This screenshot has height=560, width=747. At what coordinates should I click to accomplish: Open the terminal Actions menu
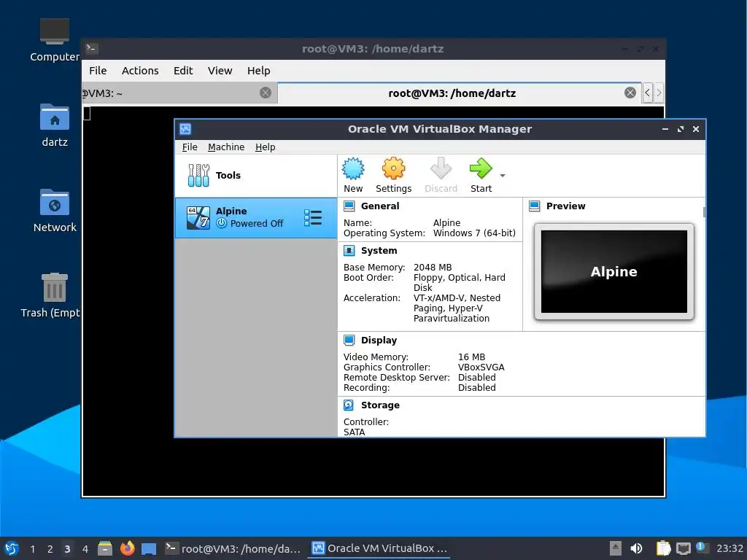(x=140, y=71)
